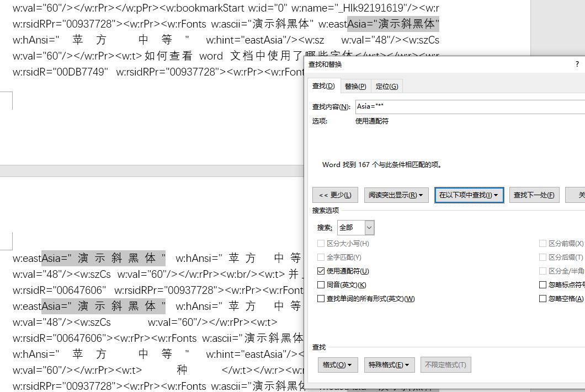Enable the 同音(英文)(K) sounds-like checkbox
The height and width of the screenshot is (392, 585).
[x=321, y=286]
